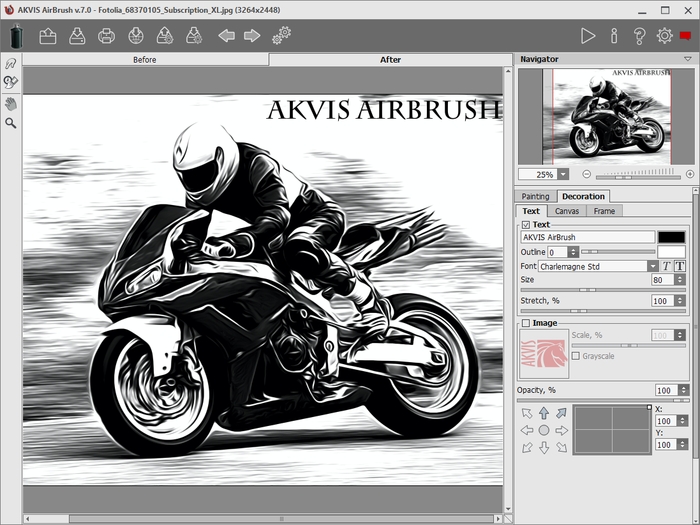700x525 pixels.
Task: Open an image file from the toolbar
Action: point(48,36)
